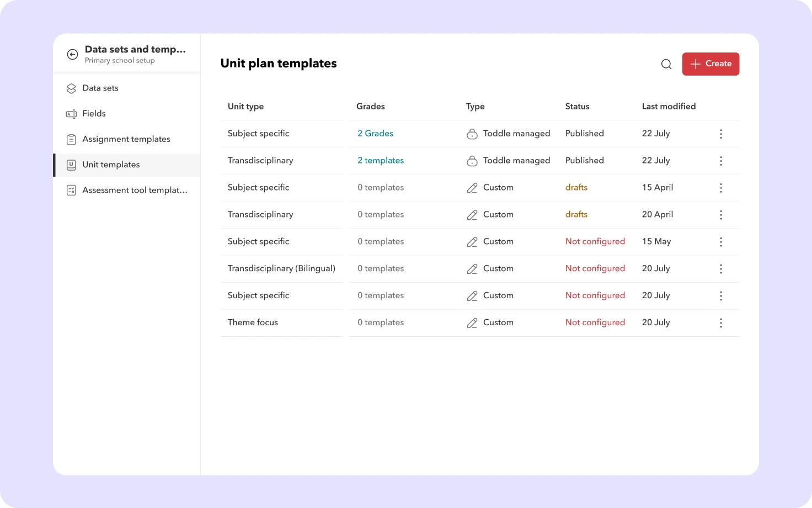Click the Unit plan templates heading
812x508 pixels.
pyautogui.click(x=279, y=64)
